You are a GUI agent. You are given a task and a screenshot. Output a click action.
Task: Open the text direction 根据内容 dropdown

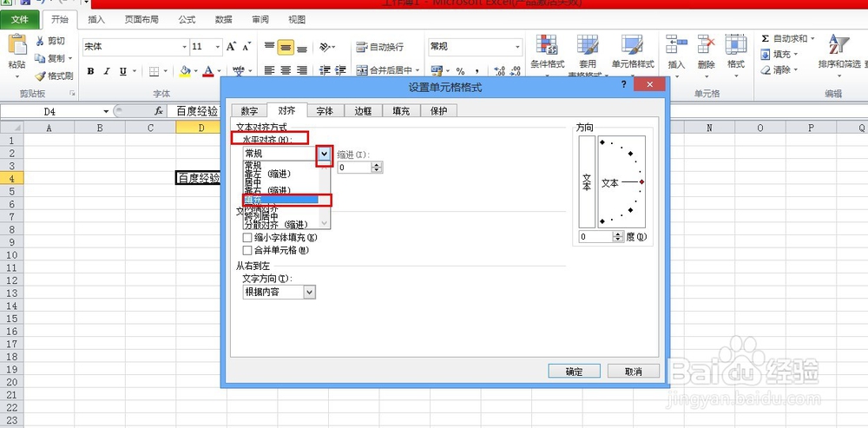pos(310,292)
